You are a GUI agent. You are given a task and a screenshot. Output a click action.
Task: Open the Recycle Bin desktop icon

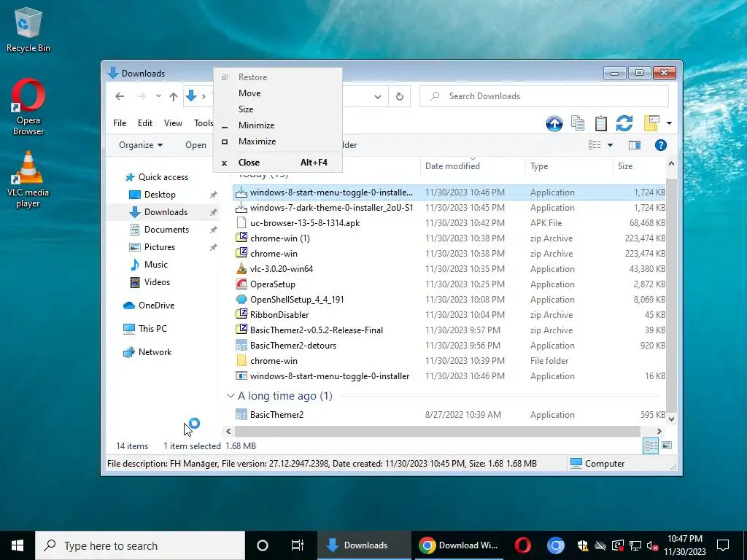(28, 30)
